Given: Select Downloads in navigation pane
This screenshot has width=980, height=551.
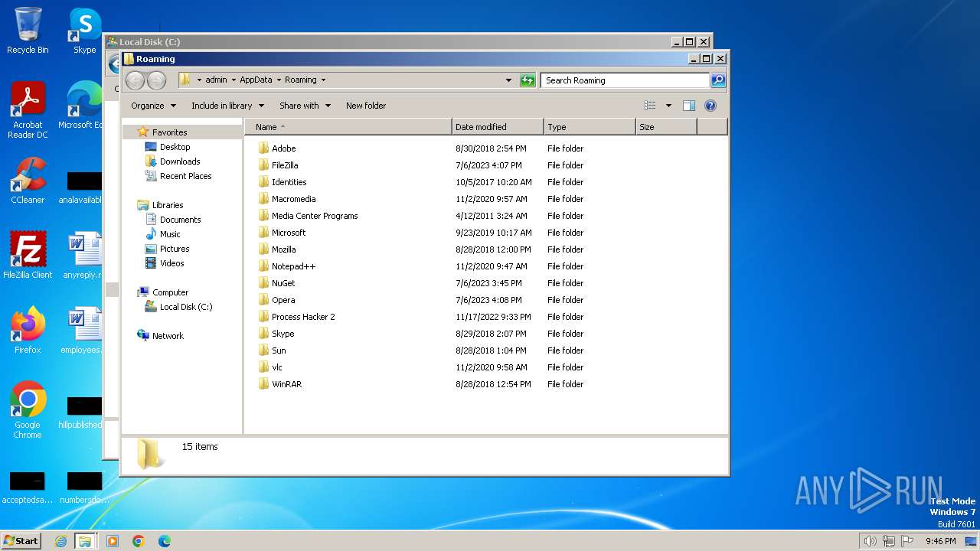Looking at the screenshot, I should 180,161.
